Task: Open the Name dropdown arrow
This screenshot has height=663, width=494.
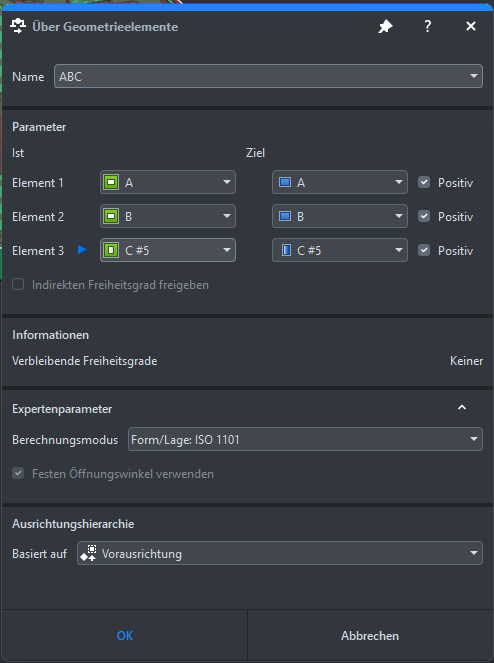Action: [x=473, y=76]
